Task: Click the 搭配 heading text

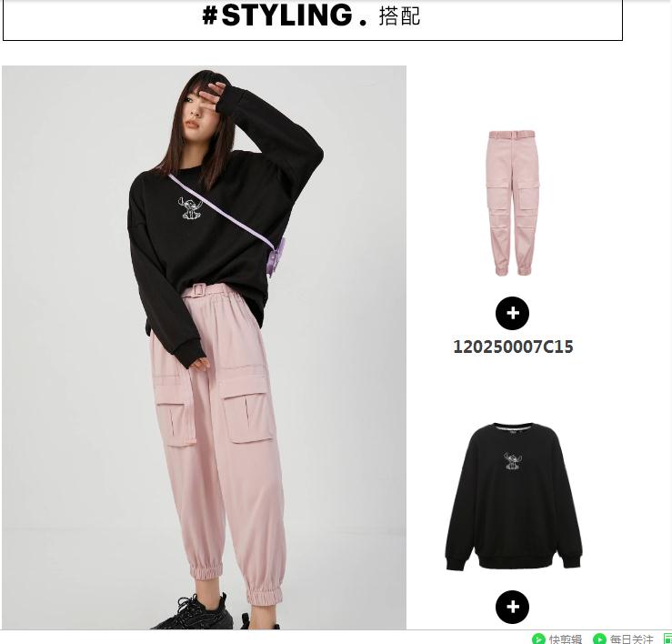Action: (x=399, y=16)
